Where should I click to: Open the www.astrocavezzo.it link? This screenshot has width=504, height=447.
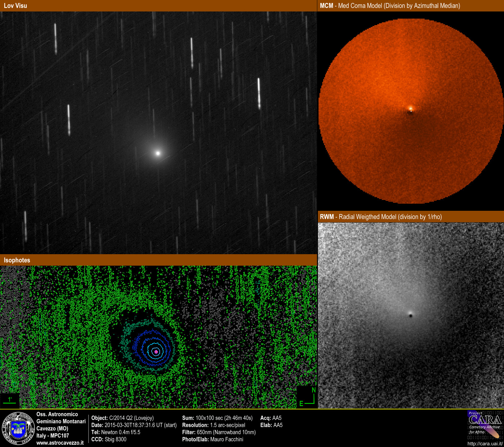click(60, 443)
